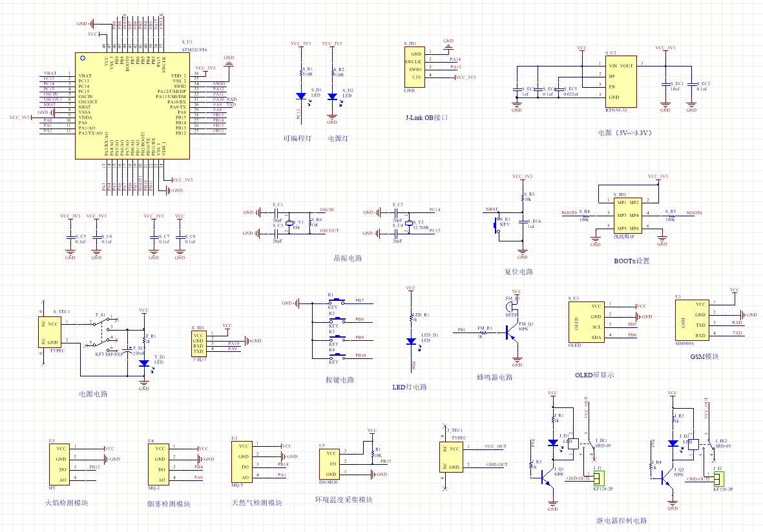Select the J-Link S_JD1 connector block
Image resolution: width=763 pixels, height=532 pixels.
tap(416, 67)
